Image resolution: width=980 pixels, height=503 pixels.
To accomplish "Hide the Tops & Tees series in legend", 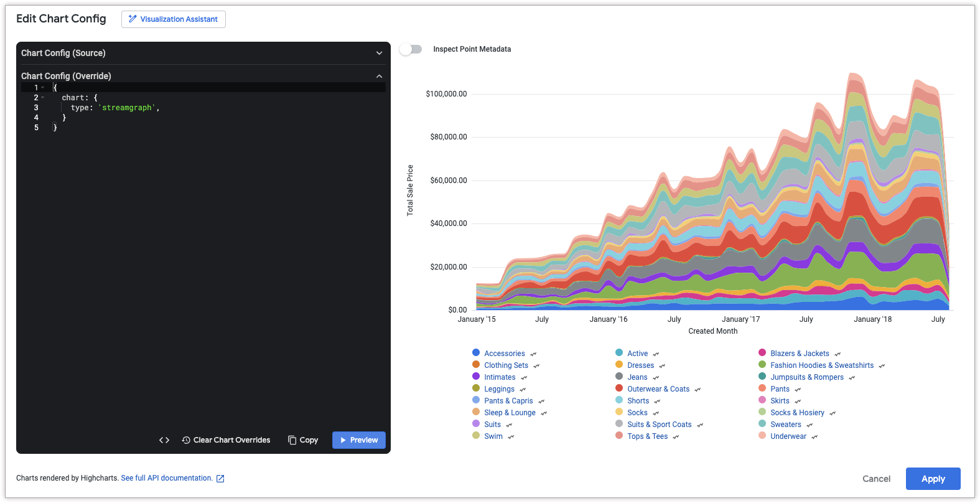I will point(647,436).
